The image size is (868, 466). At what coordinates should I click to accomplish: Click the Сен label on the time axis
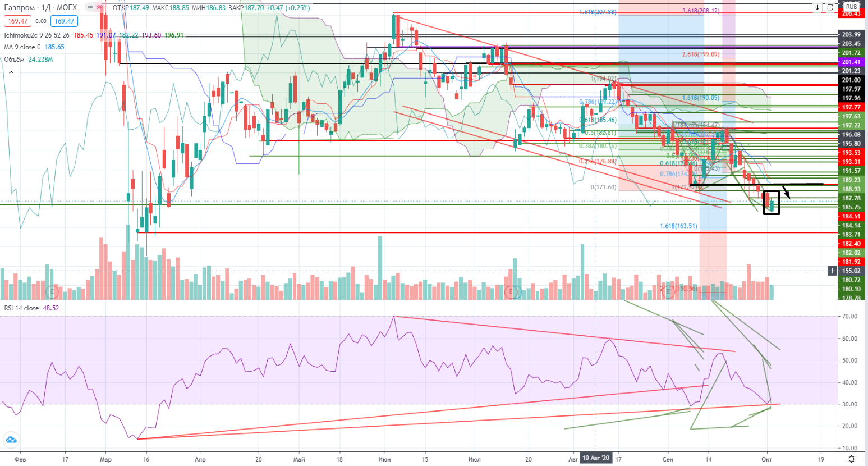point(667,459)
